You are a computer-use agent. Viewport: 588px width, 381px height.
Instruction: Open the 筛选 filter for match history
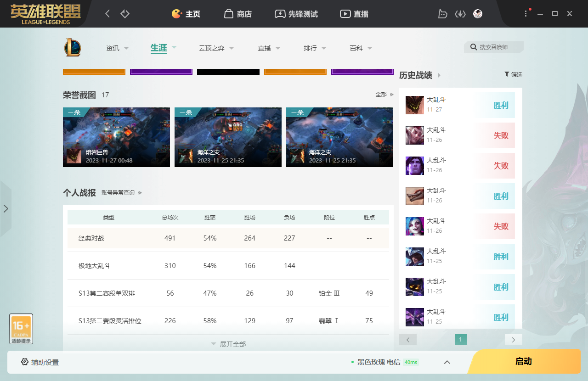pyautogui.click(x=513, y=74)
